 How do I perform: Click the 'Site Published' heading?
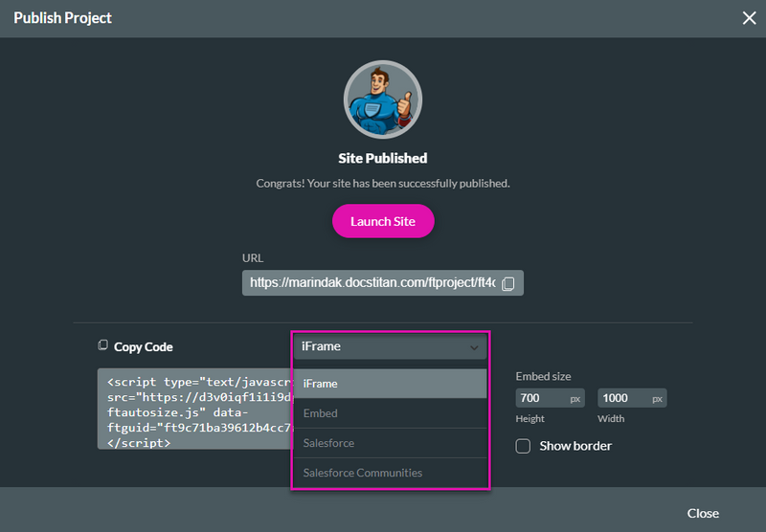click(x=383, y=158)
